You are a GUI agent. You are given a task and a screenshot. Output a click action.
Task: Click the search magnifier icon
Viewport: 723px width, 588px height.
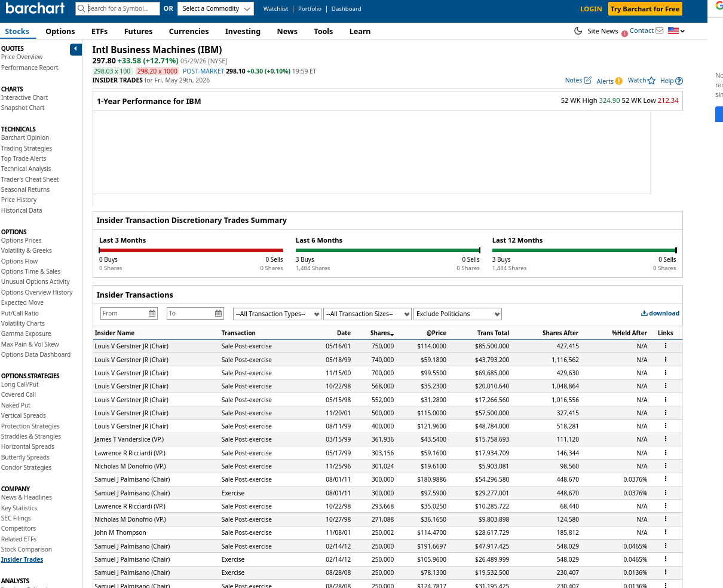pyautogui.click(x=82, y=8)
